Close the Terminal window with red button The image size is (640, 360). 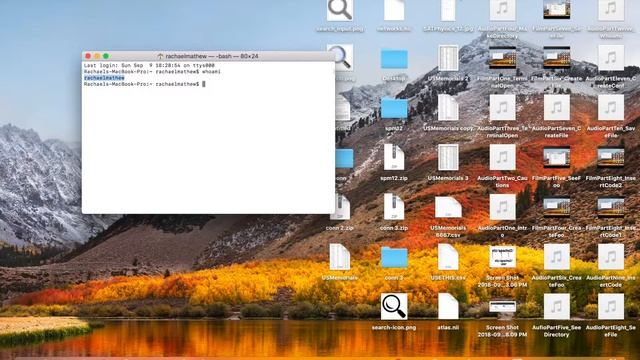pyautogui.click(x=88, y=56)
